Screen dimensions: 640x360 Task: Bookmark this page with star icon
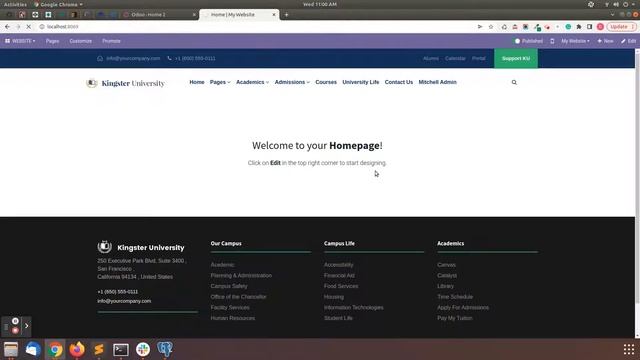tap(491, 27)
